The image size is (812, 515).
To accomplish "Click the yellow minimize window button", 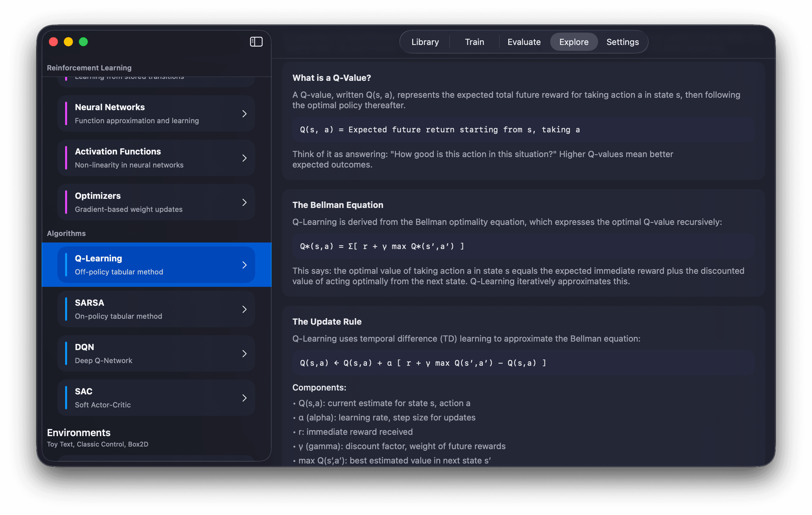I will [68, 42].
